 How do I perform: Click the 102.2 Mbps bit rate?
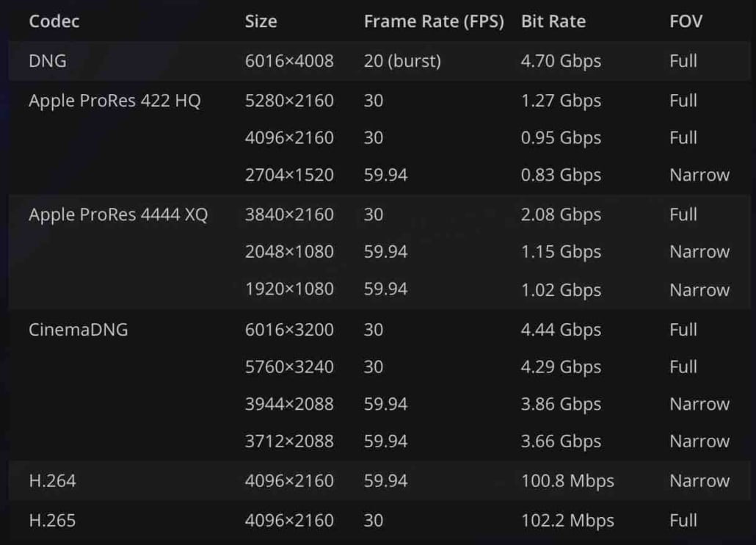(x=568, y=521)
